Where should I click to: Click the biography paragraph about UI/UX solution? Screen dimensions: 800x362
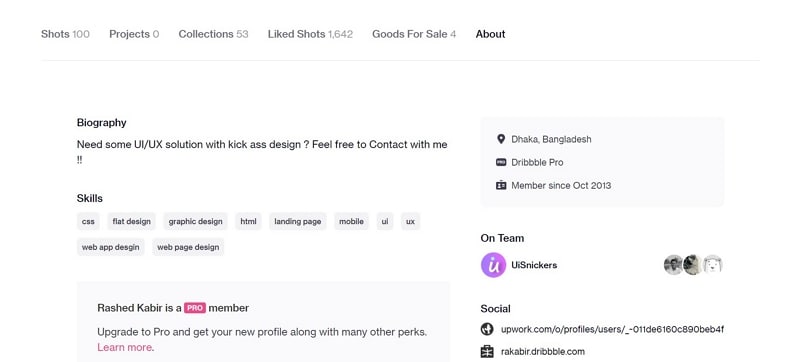coord(262,152)
